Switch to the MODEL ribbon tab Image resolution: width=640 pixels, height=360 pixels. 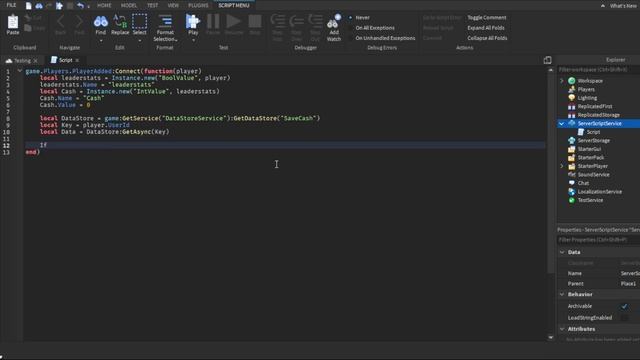click(129, 5)
